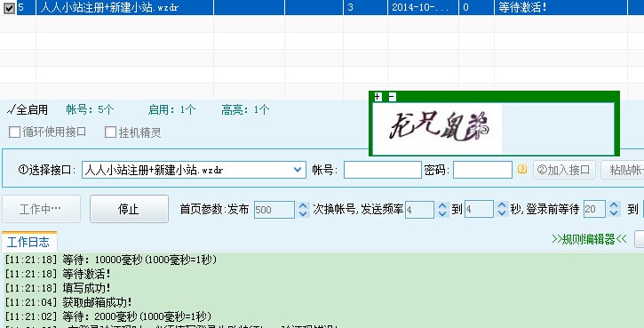This screenshot has height=328, width=644.
Task: Click log line 等待: 2000毫秒
Action: [108, 316]
